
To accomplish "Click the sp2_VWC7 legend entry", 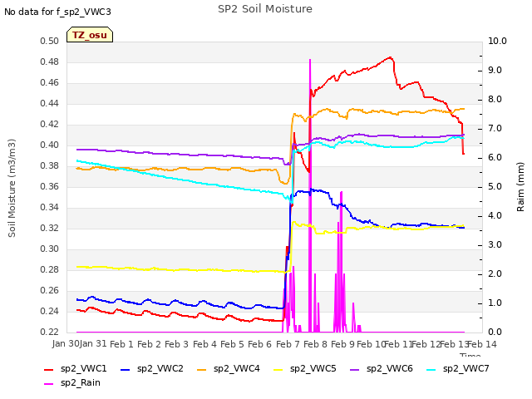I will click(458, 368).
